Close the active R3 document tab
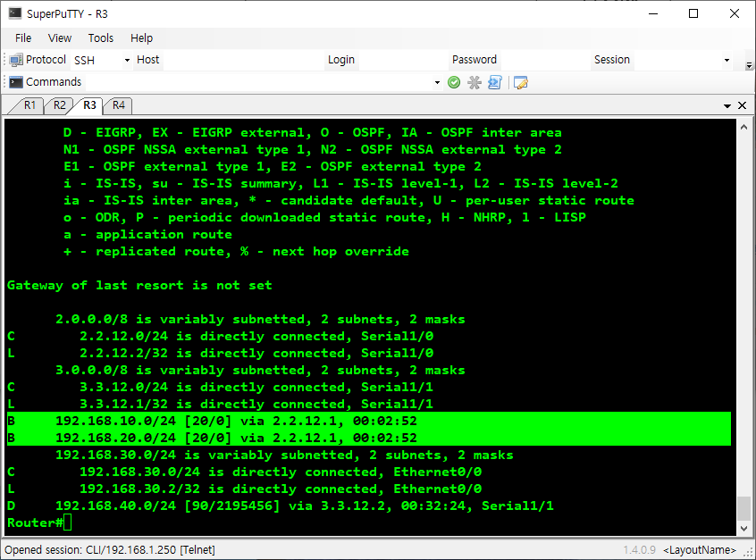The image size is (756, 560). click(x=742, y=105)
